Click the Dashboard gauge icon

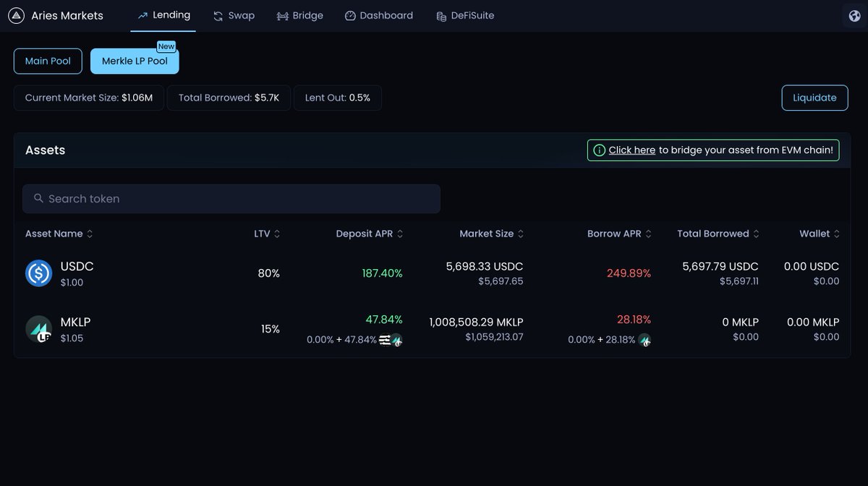[x=350, y=16]
